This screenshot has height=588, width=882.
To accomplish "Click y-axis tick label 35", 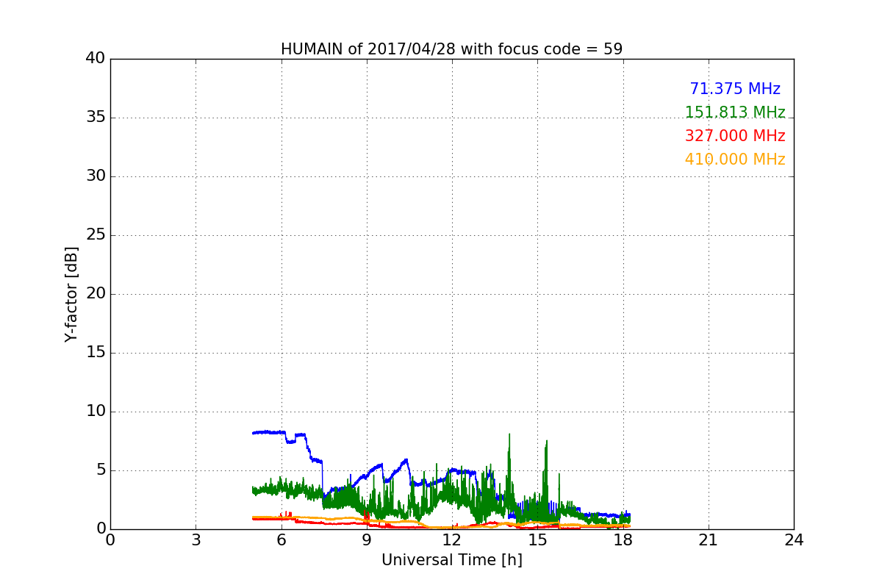I will [96, 118].
